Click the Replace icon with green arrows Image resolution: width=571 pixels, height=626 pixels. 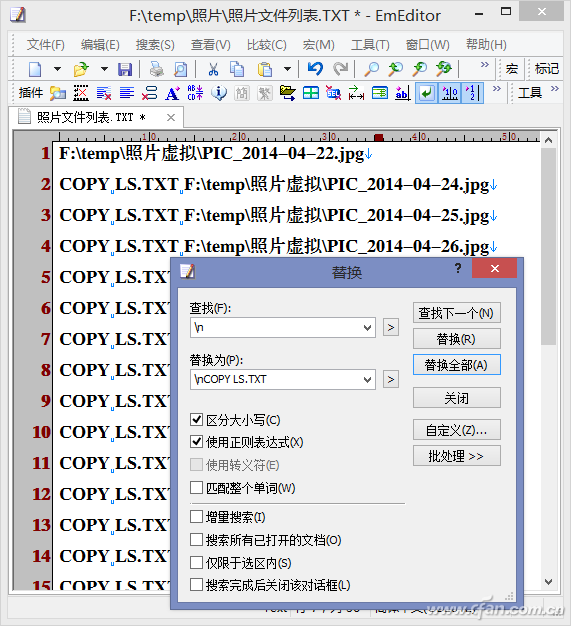point(444,69)
